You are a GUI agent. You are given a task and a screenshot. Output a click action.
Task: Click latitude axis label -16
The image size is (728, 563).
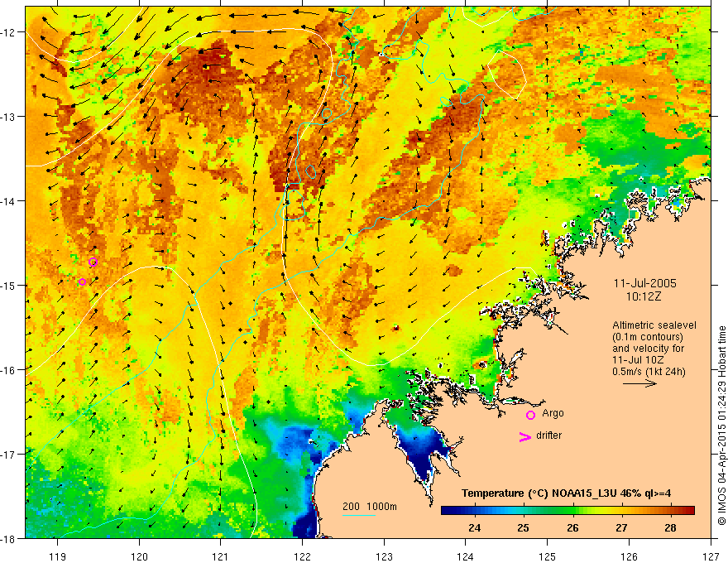click(x=9, y=370)
